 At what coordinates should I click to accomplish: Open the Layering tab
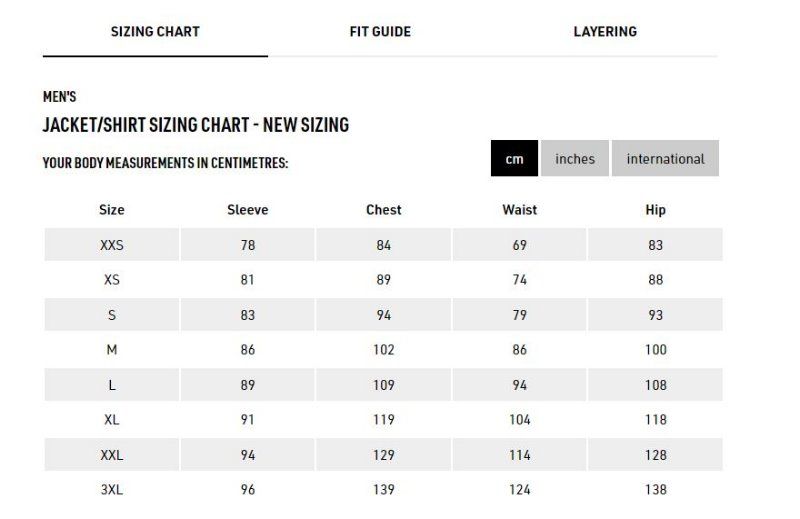(605, 32)
